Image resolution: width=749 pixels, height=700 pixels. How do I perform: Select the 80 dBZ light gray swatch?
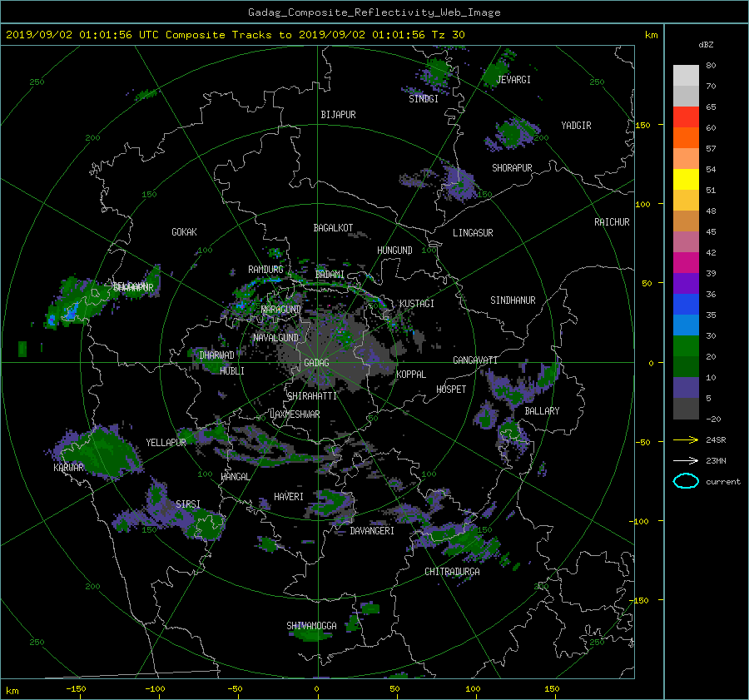click(686, 75)
